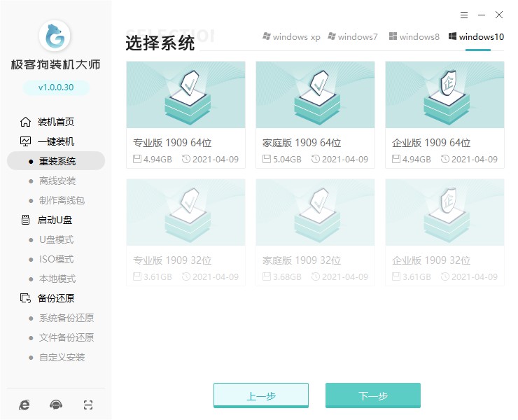Click the 3.68GB size on 家庭版 32位
This screenshot has width=518, height=420.
tap(287, 277)
